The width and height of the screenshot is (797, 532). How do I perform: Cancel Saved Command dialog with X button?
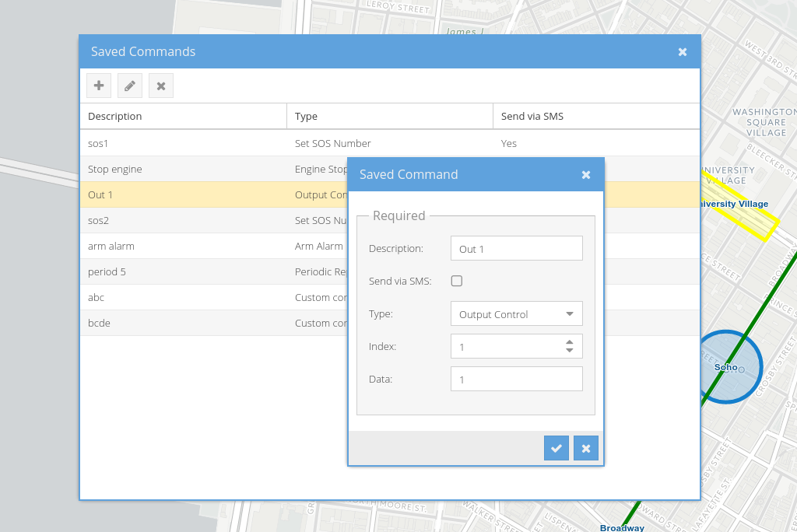[586, 448]
